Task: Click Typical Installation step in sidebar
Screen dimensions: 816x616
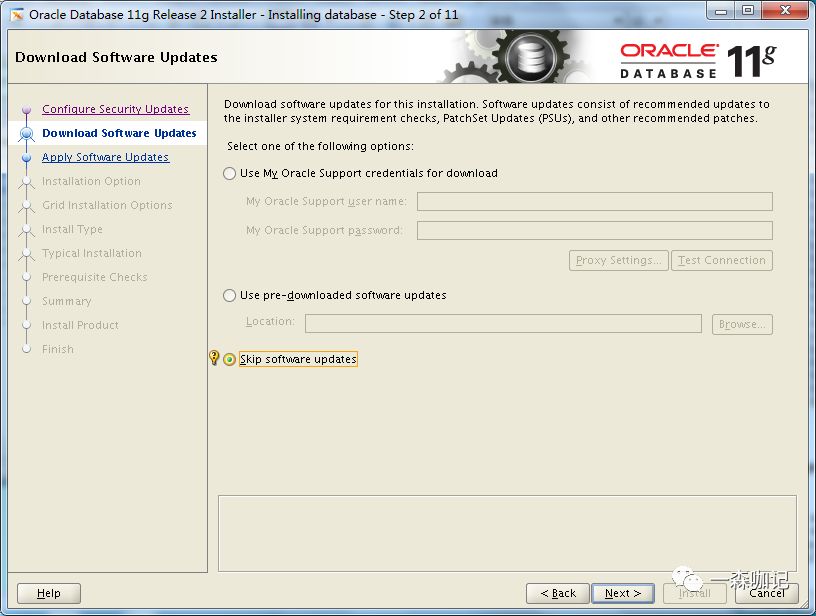Action: [x=92, y=253]
